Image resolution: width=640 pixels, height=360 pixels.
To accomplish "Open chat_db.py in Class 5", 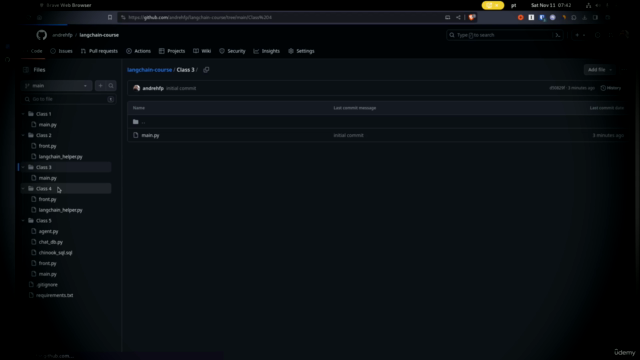I will (51, 242).
